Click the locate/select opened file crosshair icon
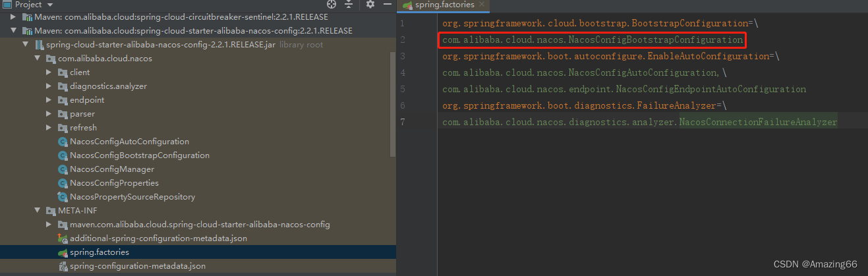868x276 pixels. (x=332, y=4)
